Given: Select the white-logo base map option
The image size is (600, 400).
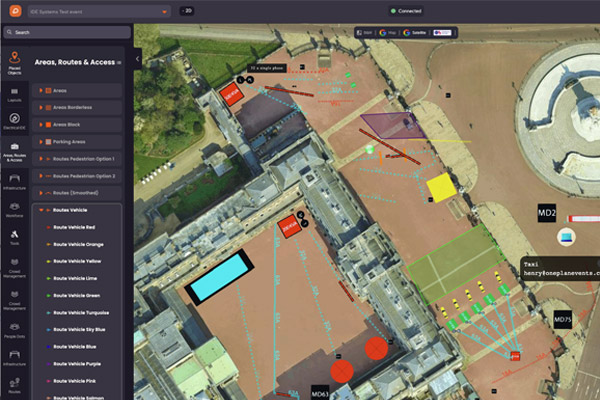Looking at the screenshot, I should [442, 33].
